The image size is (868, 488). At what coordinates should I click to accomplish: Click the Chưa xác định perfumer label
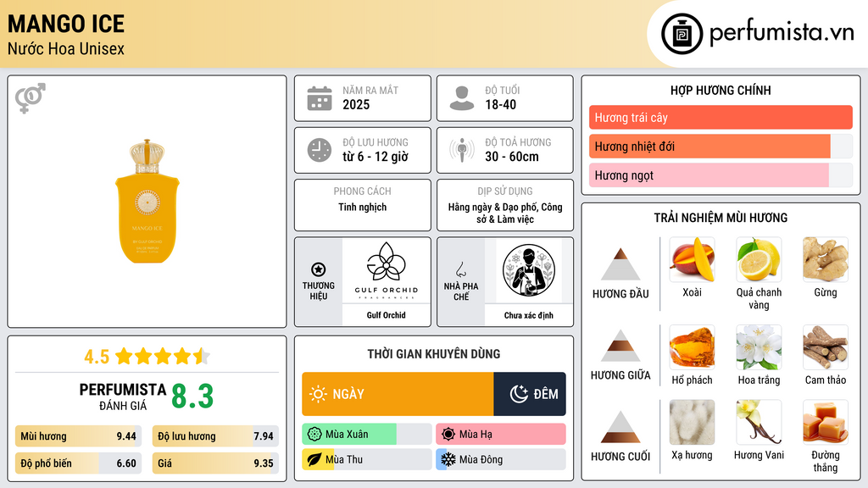click(x=529, y=315)
